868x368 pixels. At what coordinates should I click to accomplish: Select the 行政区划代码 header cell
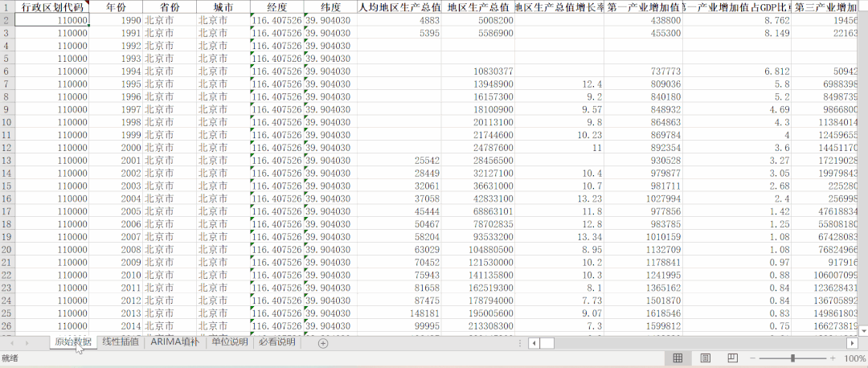tap(51, 6)
